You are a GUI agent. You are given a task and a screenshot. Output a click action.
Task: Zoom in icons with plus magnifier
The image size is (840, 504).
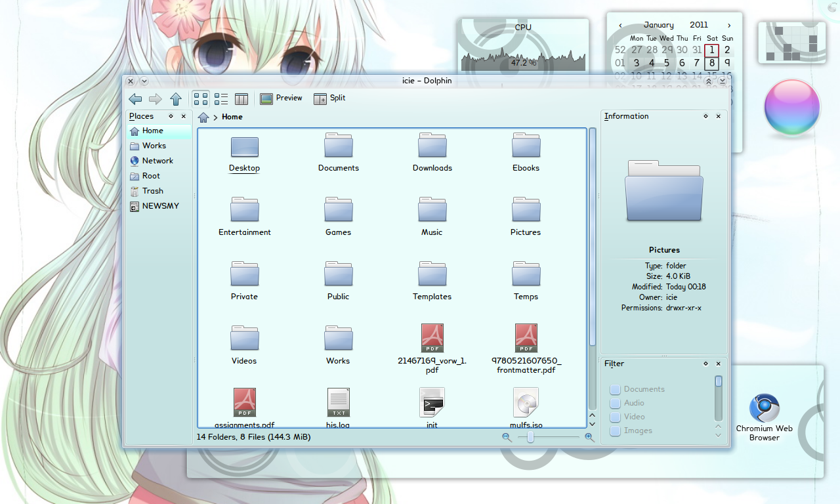589,437
